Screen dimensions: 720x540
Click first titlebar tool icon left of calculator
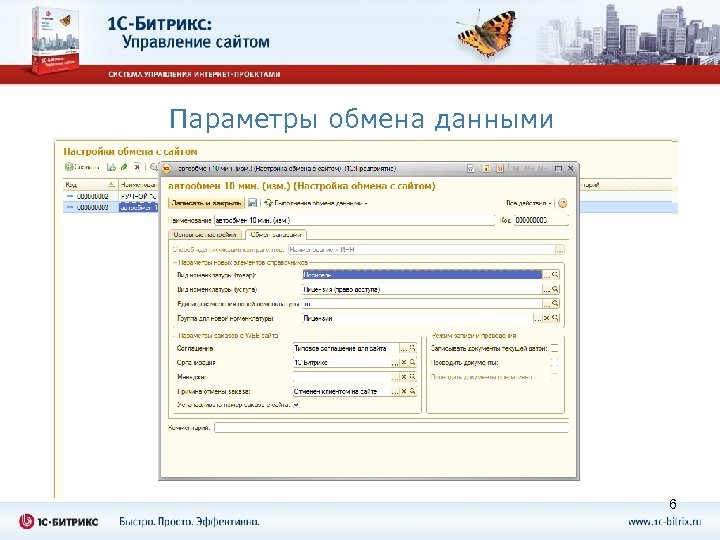pos(470,169)
